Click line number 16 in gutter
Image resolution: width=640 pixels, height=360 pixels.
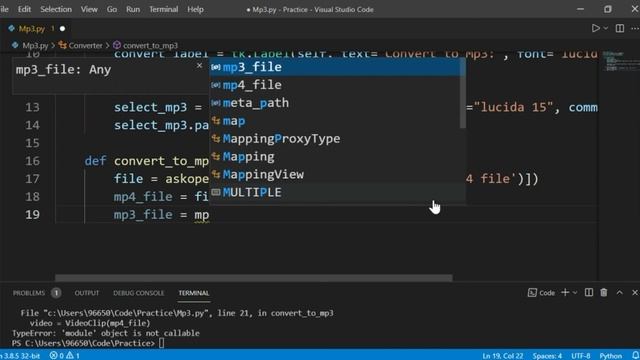pos(32,161)
